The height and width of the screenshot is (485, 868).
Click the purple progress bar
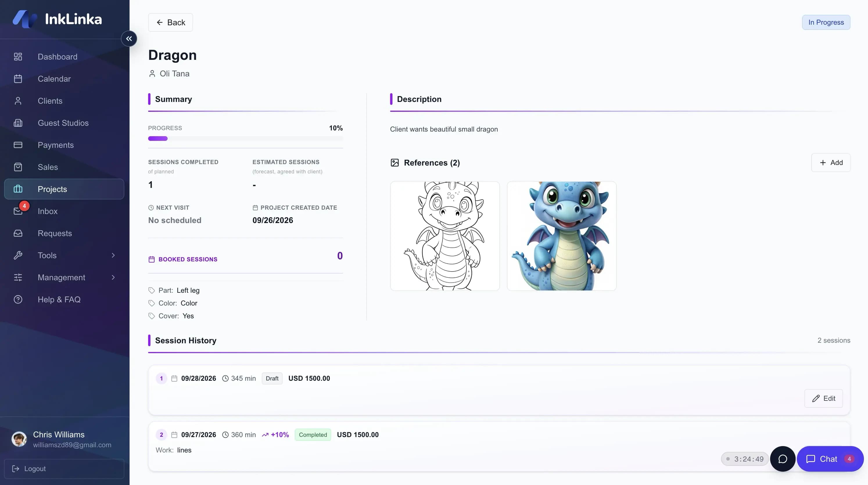(x=246, y=139)
